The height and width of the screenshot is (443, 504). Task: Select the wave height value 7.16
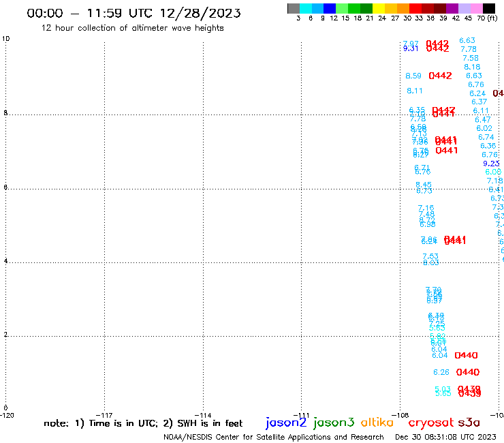426,208
